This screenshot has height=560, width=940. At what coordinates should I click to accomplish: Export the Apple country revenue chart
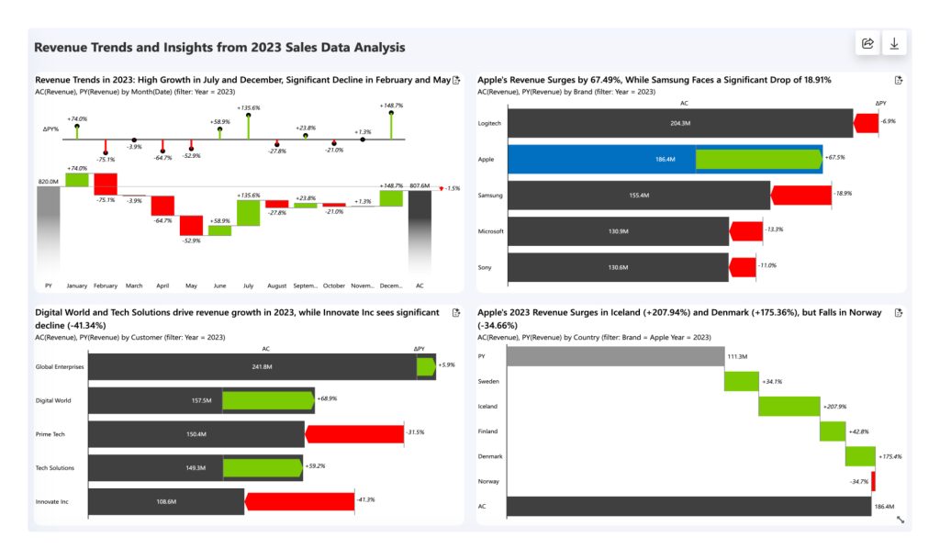pyautogui.click(x=901, y=314)
